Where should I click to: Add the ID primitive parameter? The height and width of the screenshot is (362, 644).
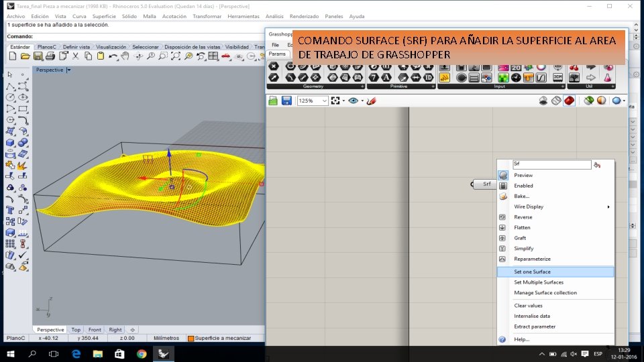pyautogui.click(x=429, y=77)
